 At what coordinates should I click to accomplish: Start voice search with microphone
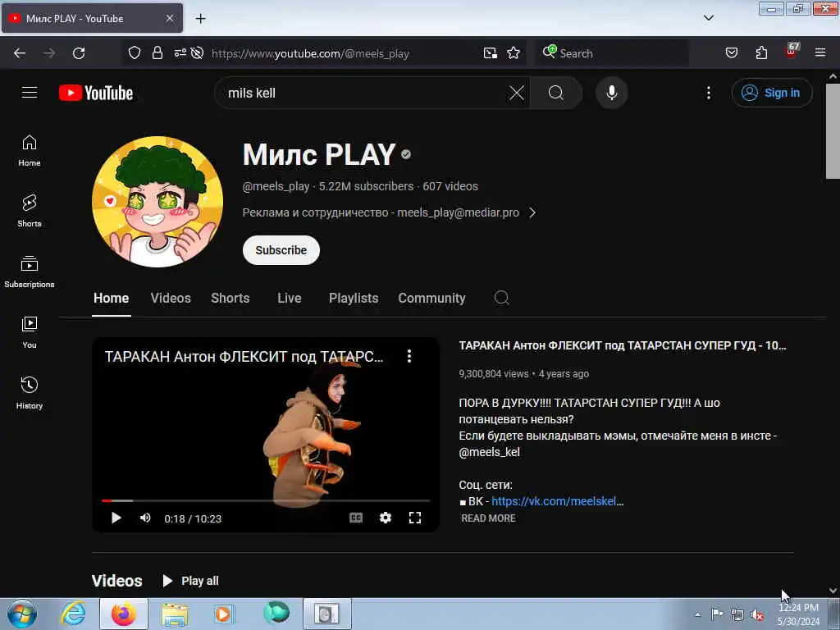coord(611,93)
